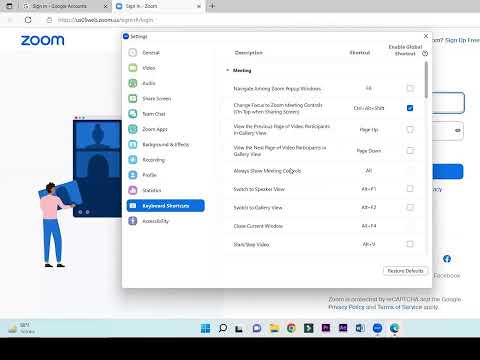This screenshot has height=360, width=480.
Task: Click the Restore Defaults button
Action: (x=405, y=271)
